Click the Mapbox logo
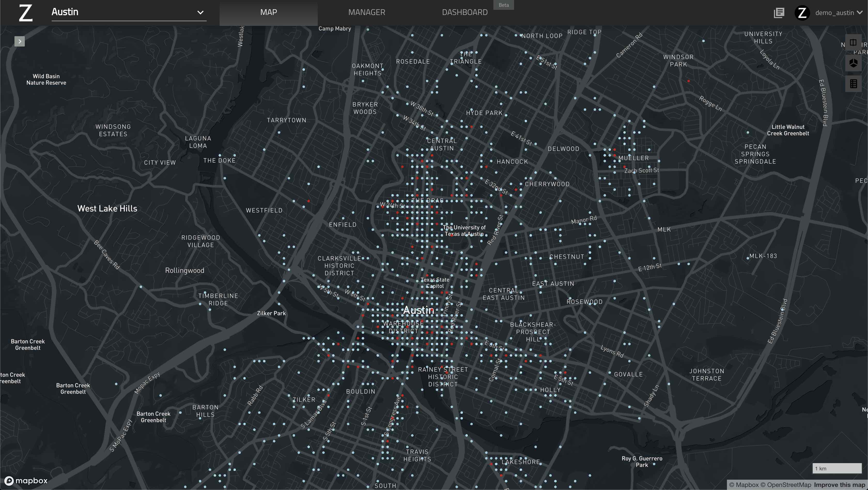 pos(26,480)
